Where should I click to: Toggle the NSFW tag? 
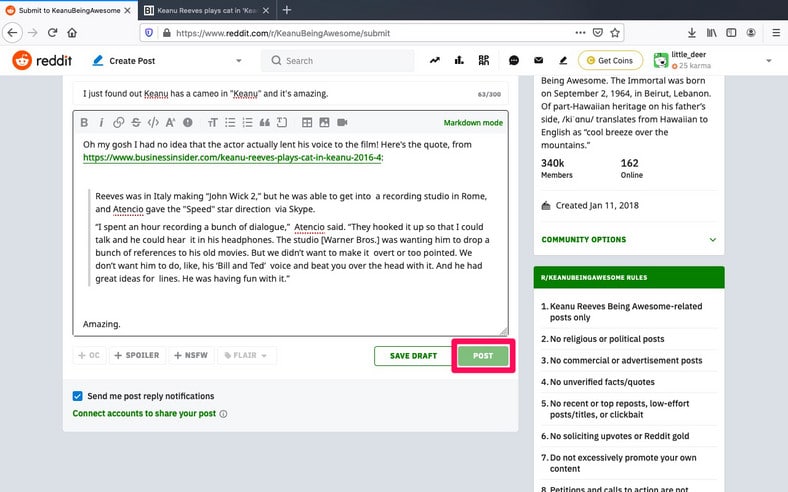(191, 355)
